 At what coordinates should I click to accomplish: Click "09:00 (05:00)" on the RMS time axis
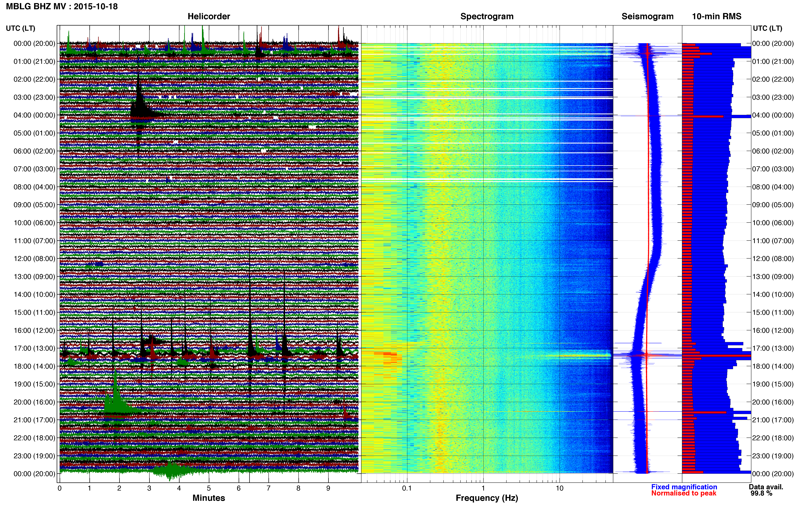773,205
